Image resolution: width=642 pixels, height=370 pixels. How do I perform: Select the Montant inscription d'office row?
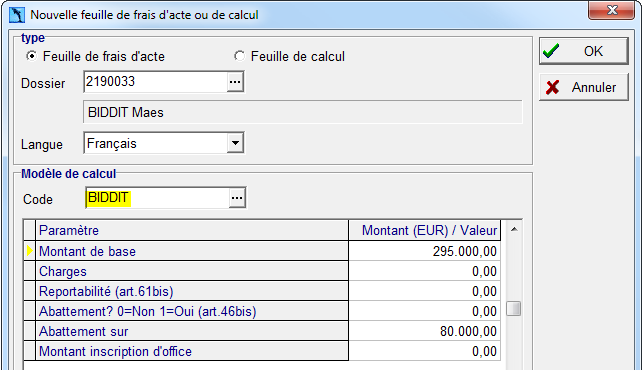(262, 351)
